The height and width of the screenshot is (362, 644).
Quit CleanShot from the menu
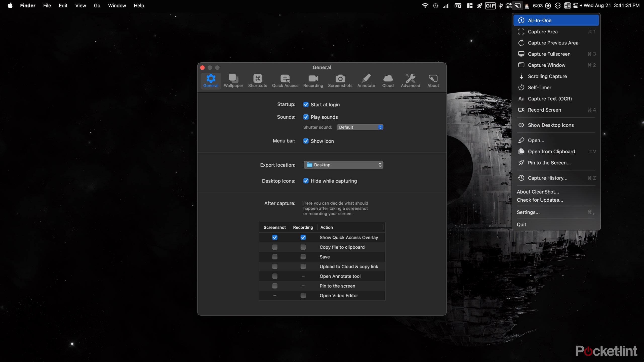point(556,224)
